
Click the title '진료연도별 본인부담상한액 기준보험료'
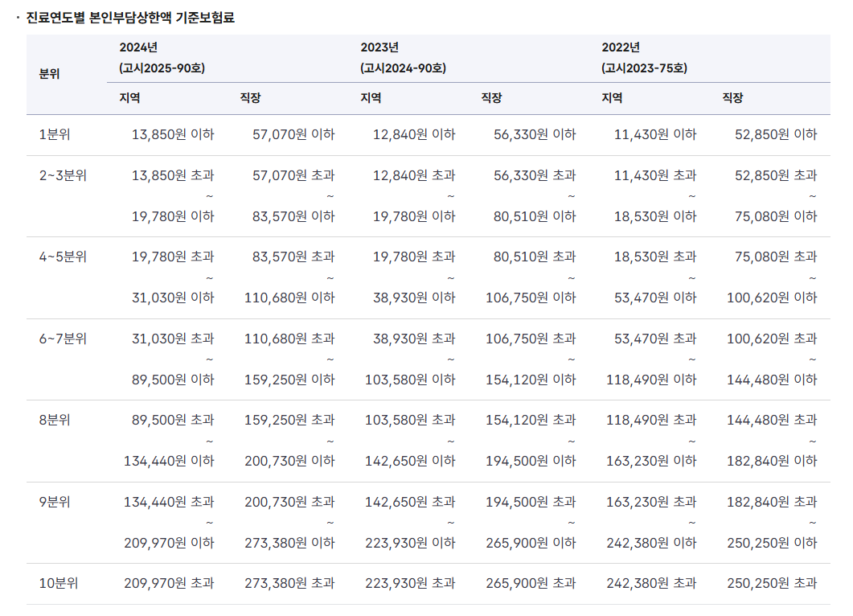[130, 18]
